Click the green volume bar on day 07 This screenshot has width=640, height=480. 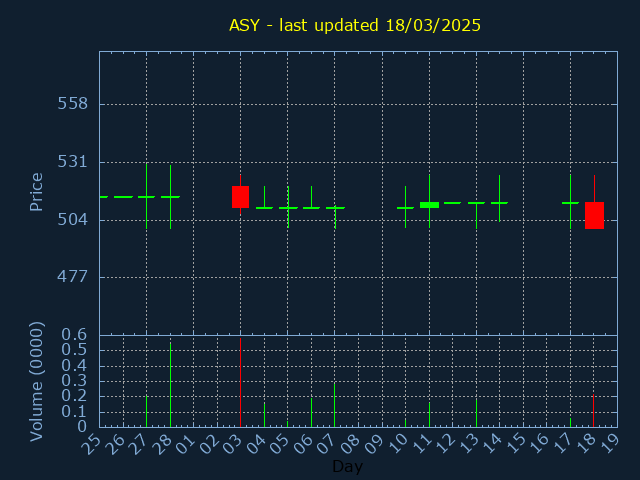coord(335,405)
